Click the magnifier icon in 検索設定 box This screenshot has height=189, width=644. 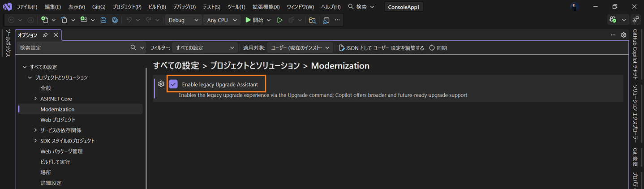(133, 47)
